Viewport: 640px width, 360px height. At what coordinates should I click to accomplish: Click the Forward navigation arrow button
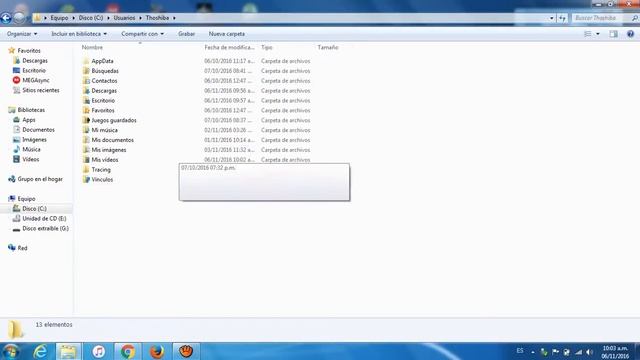[x=19, y=18]
